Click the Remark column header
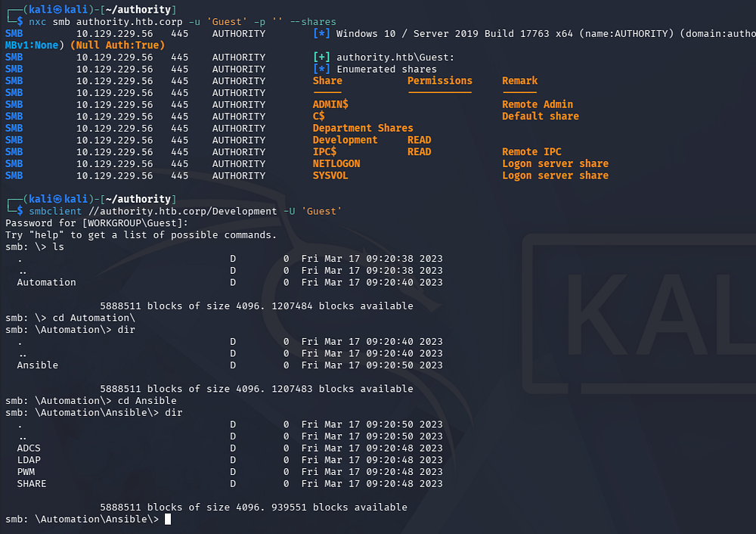The height and width of the screenshot is (534, 756). pos(519,81)
